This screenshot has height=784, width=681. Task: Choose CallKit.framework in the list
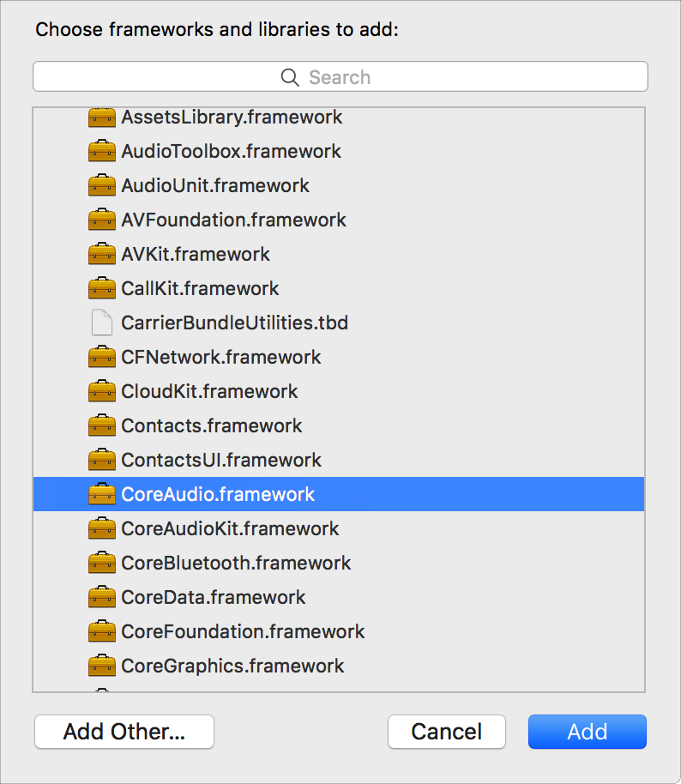[200, 288]
